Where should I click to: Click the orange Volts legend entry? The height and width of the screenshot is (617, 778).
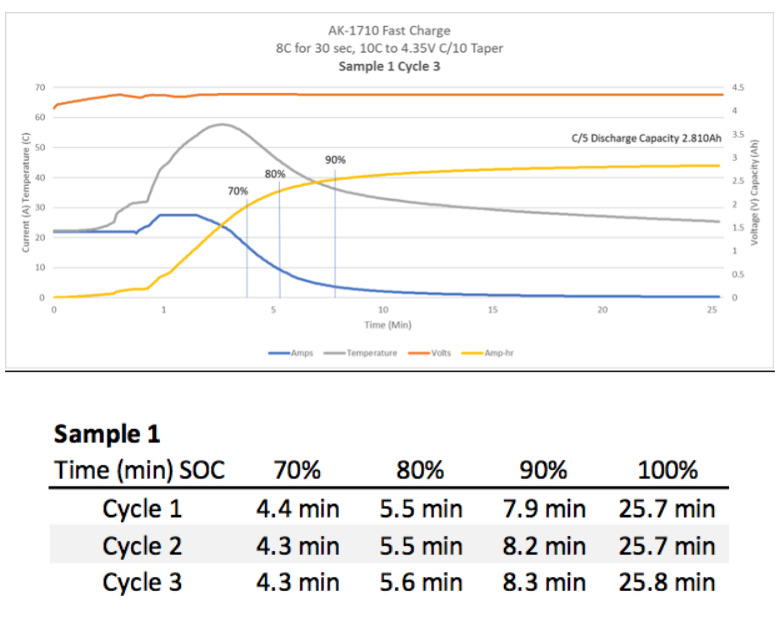pyautogui.click(x=429, y=353)
